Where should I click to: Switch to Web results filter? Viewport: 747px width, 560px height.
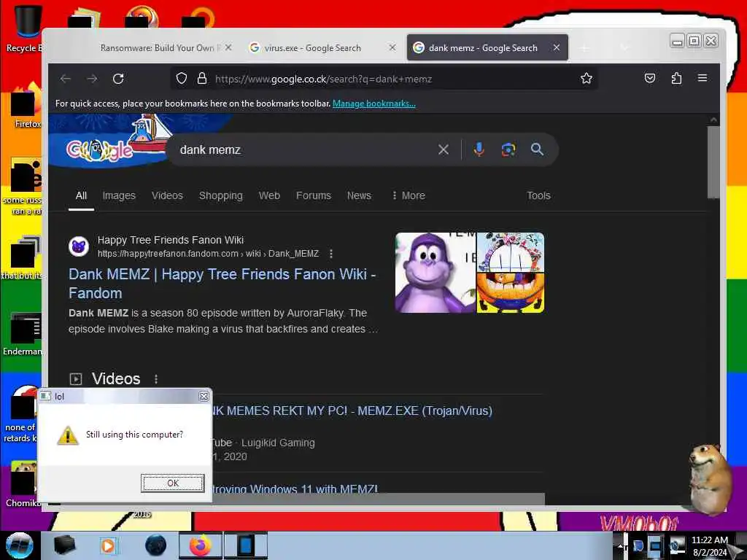click(x=269, y=195)
